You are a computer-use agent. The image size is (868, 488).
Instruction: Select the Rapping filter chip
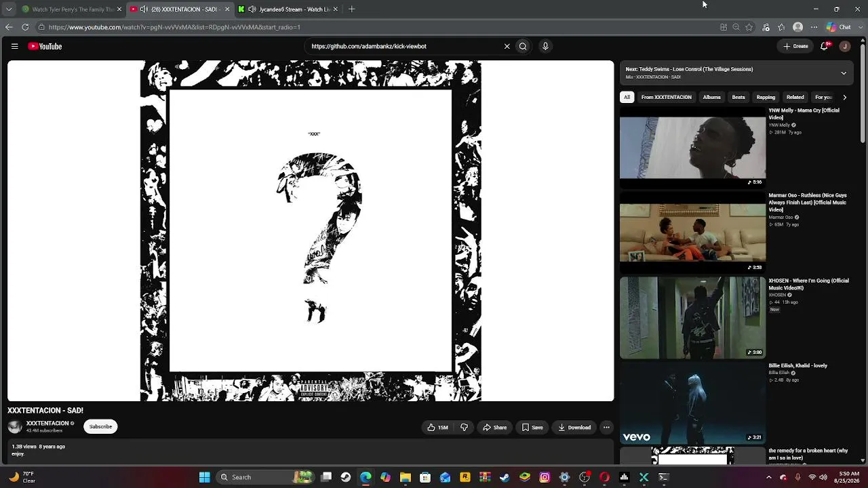point(766,97)
